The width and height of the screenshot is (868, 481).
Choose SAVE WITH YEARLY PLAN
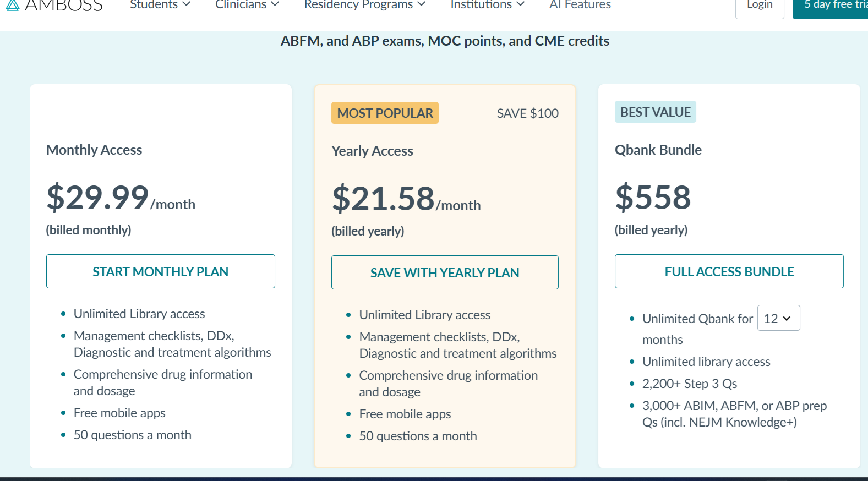point(445,272)
